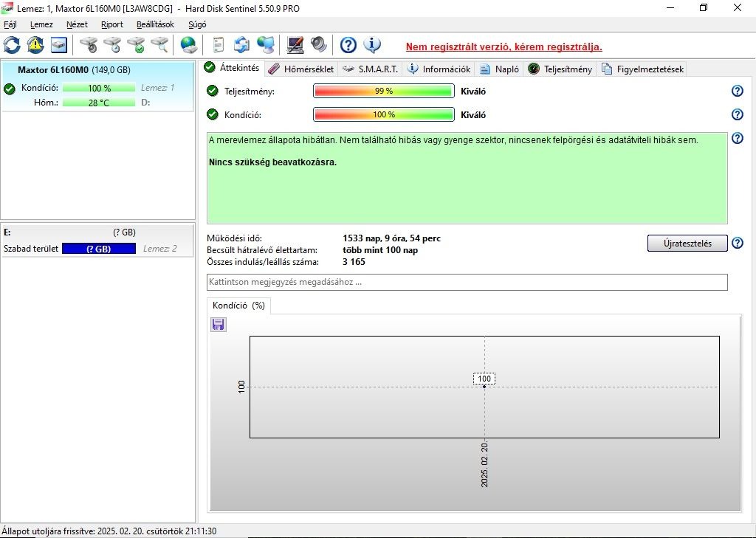Click the status bar last update text
Viewport: 756px width, 538px height.
(109, 531)
